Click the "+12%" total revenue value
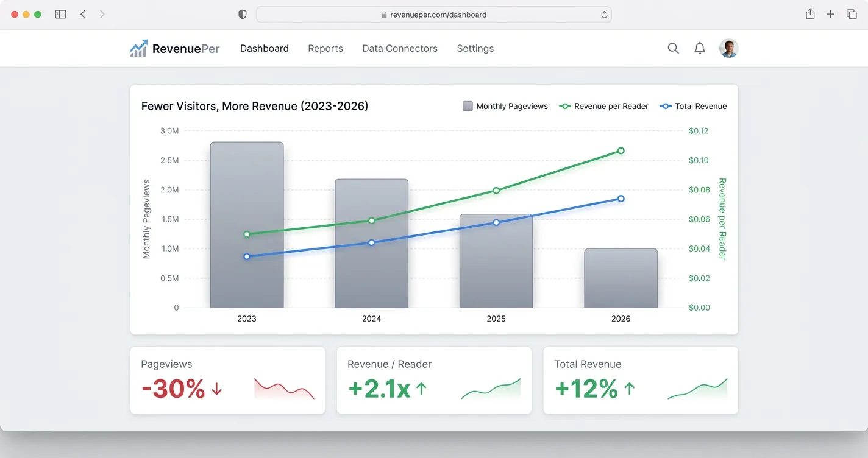Viewport: 868px width, 458px height. click(x=586, y=389)
